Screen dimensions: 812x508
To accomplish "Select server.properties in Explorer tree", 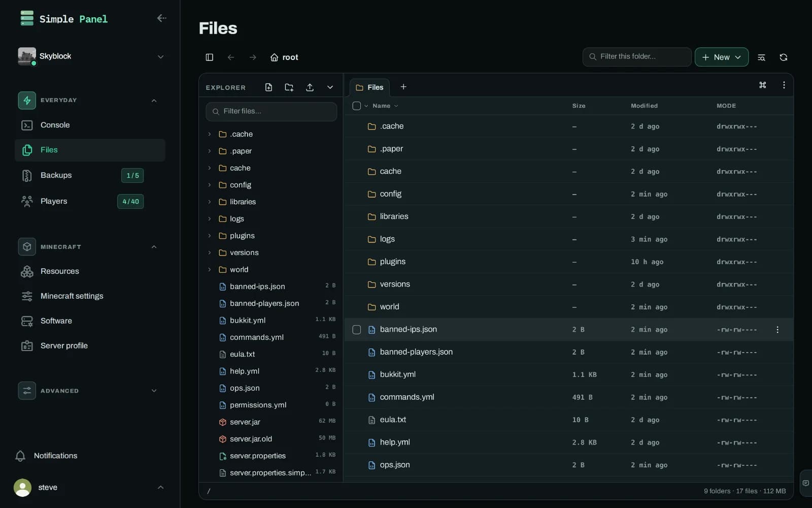I will click(271, 456).
